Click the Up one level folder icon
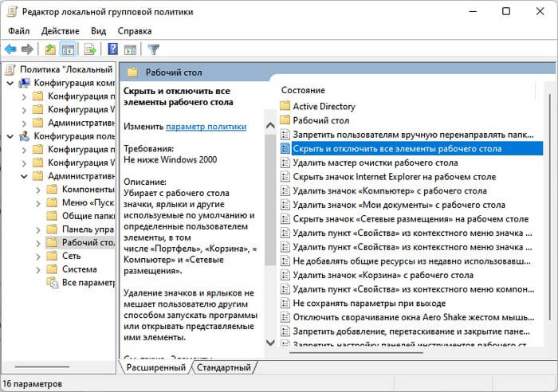558x392 pixels. click(x=50, y=49)
